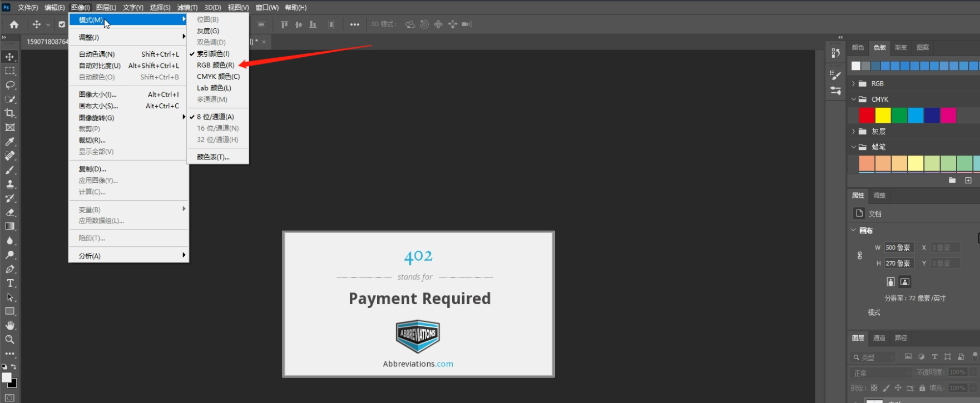Expand the 灰度 swatch group
Screen dimensions: 980x403
pyautogui.click(x=854, y=131)
